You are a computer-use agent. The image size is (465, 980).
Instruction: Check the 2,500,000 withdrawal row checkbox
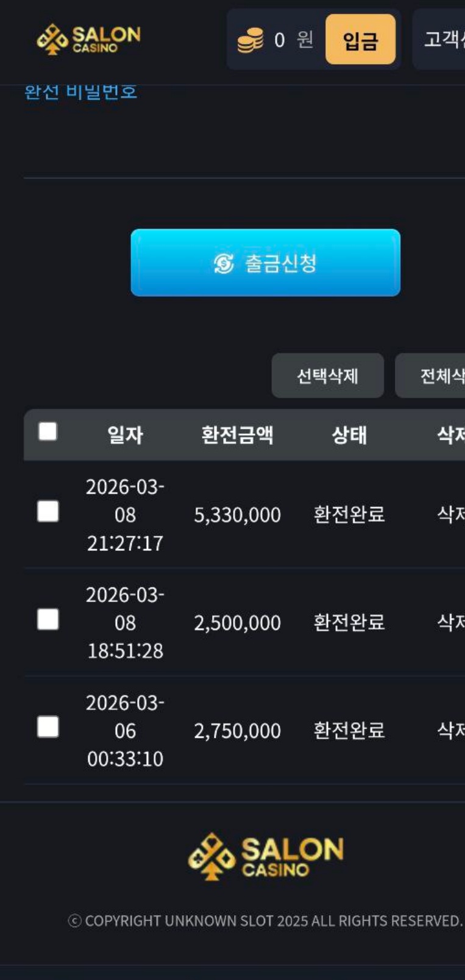pyautogui.click(x=48, y=619)
